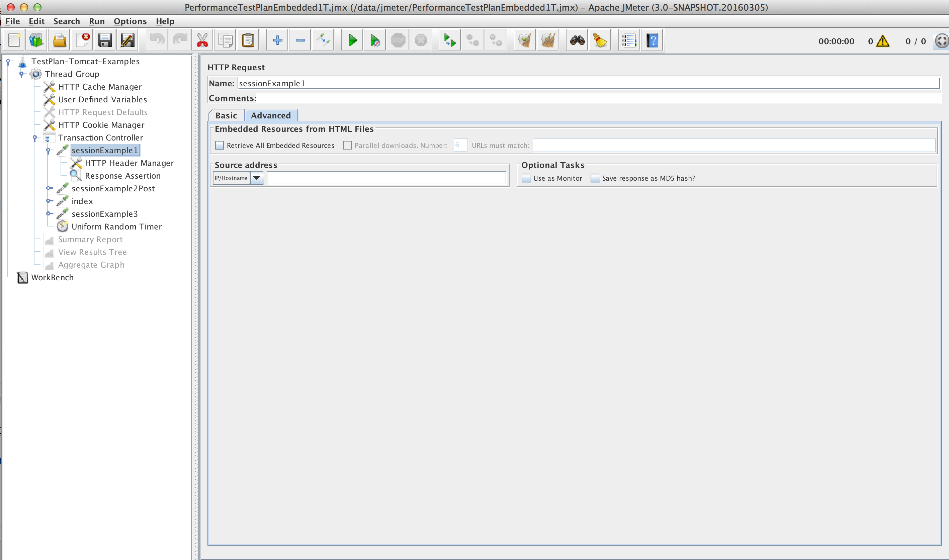Click the Cut scissors icon
The image size is (949, 560).
coord(202,40)
